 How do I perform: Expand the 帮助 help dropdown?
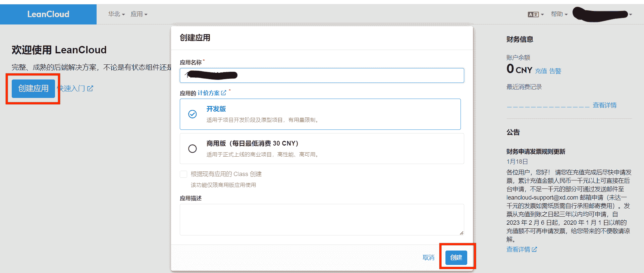click(559, 14)
